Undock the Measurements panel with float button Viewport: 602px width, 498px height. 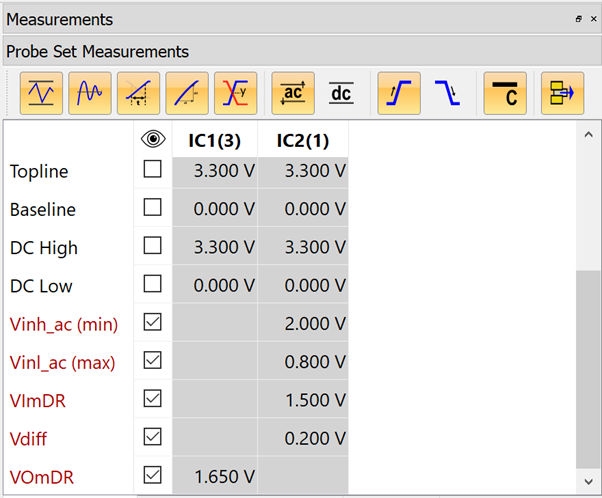pyautogui.click(x=578, y=19)
